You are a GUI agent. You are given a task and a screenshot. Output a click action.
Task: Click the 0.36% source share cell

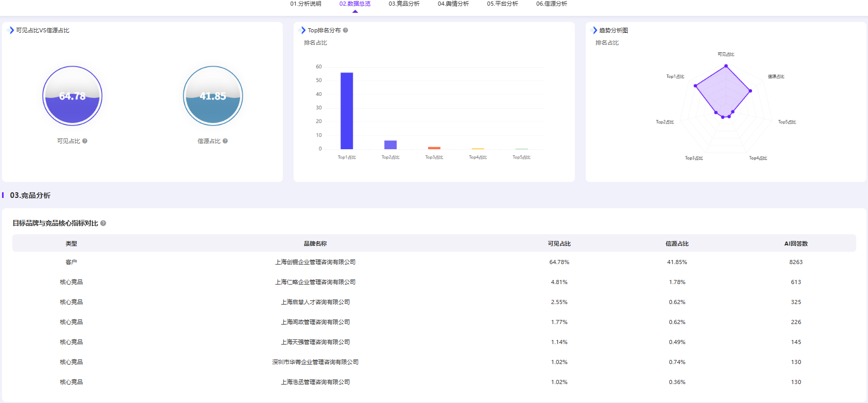677,382
